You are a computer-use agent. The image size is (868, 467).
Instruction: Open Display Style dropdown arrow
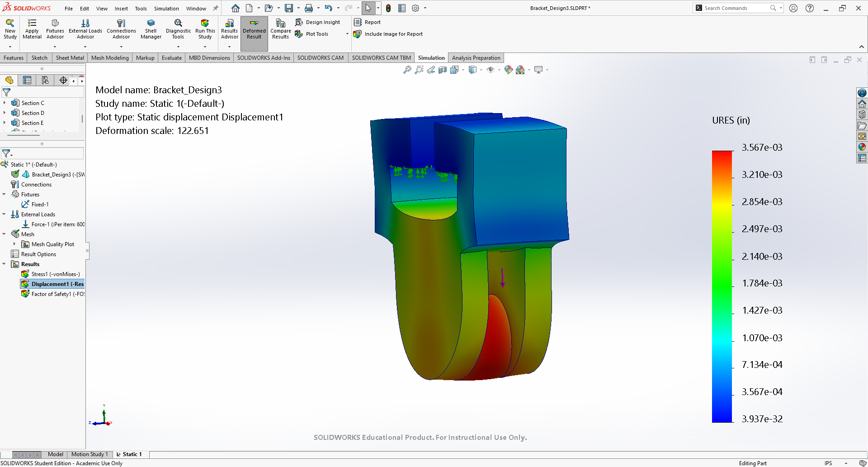click(x=481, y=70)
